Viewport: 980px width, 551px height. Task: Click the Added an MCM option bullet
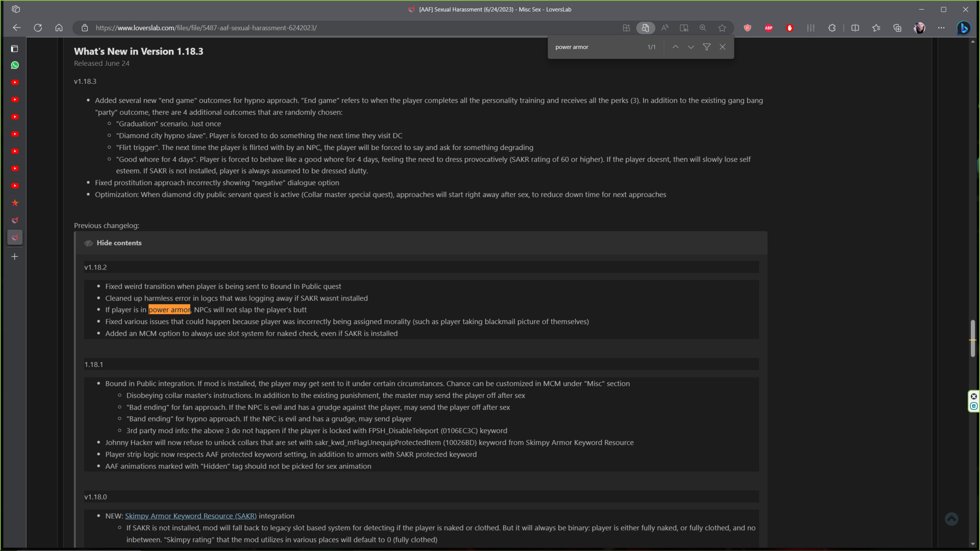tap(251, 334)
